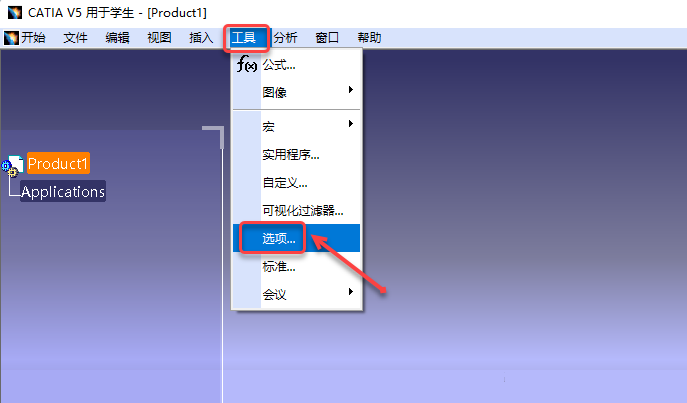The height and width of the screenshot is (403, 687).
Task: Open the 编辑 menu
Action: (x=117, y=38)
